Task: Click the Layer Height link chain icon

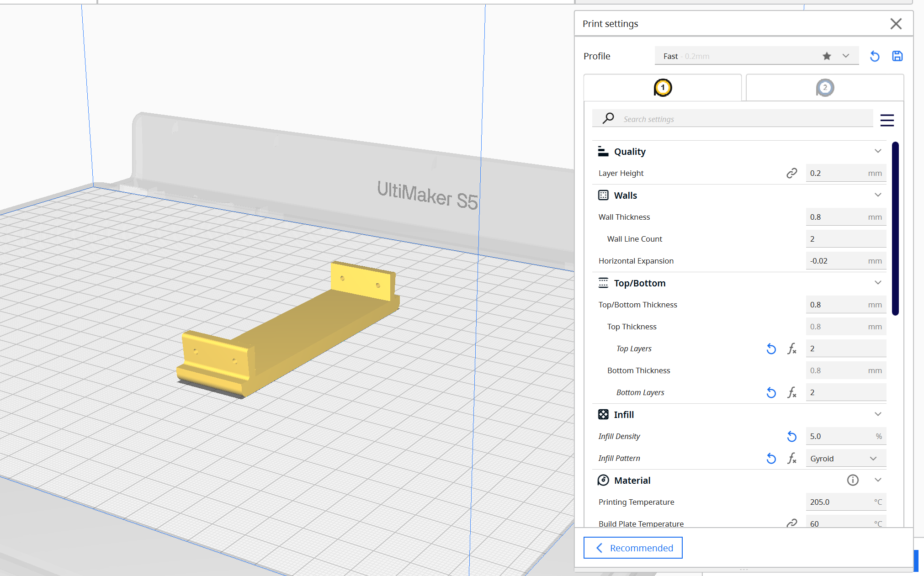Action: (x=791, y=173)
